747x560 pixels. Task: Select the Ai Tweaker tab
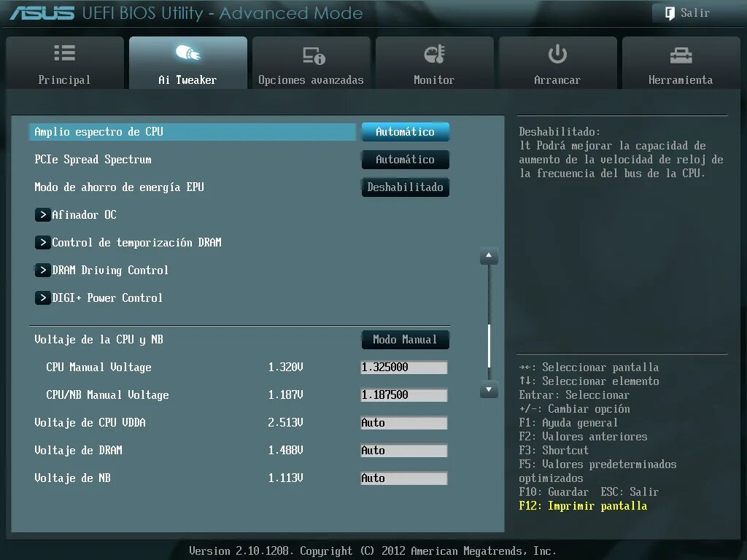[187, 63]
